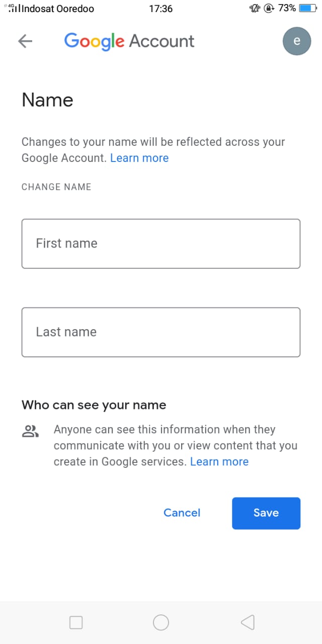
Task: Tap the Who can see your name heading
Action: pyautogui.click(x=94, y=405)
